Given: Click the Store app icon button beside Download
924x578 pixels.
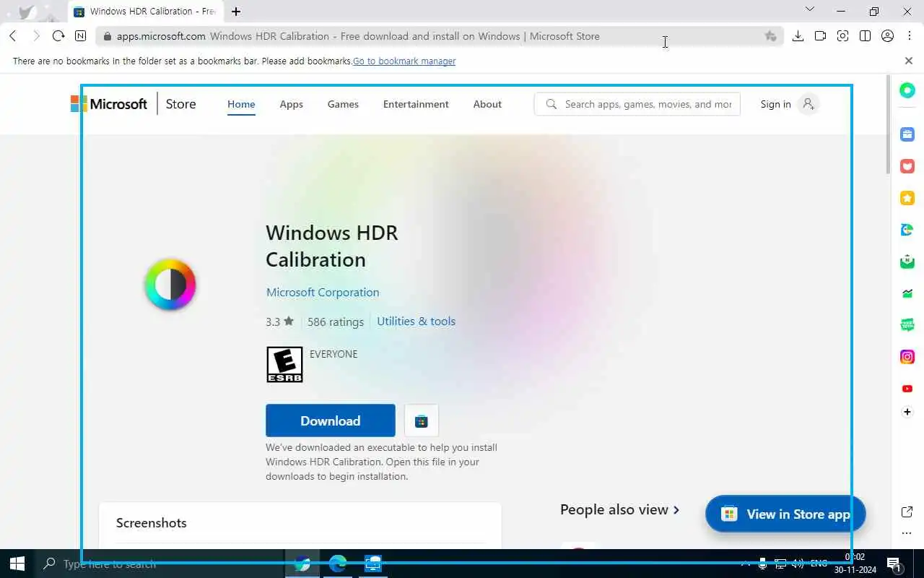Looking at the screenshot, I should tap(422, 420).
